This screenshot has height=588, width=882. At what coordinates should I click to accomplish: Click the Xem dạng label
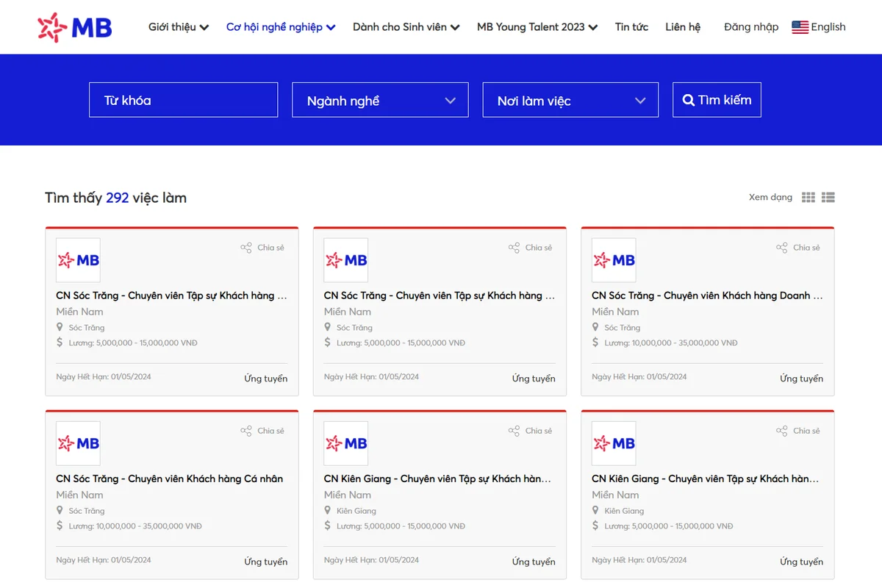click(770, 197)
